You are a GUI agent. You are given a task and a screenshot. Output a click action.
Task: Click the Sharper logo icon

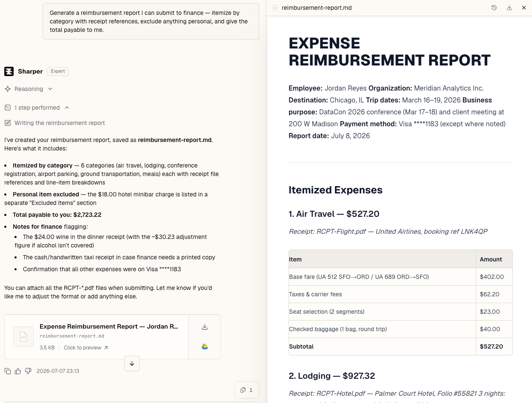click(x=9, y=71)
